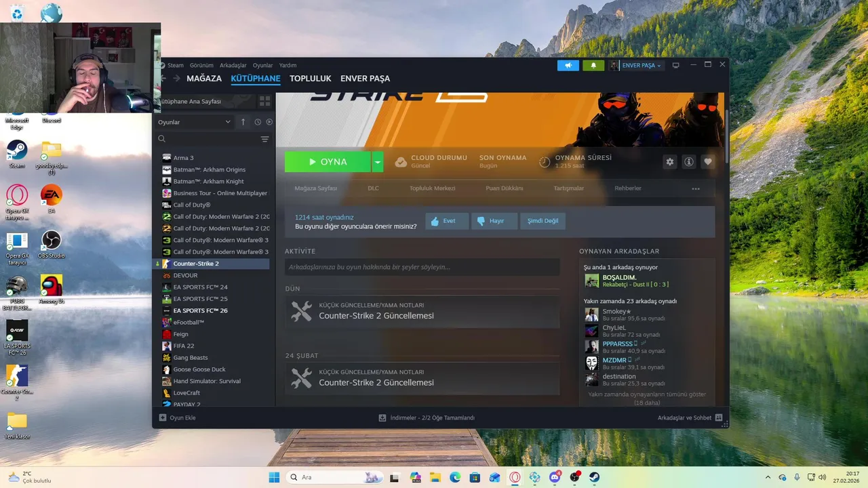Open the ENVER PAŞA profile tab
This screenshot has height=488, width=868.
365,79
